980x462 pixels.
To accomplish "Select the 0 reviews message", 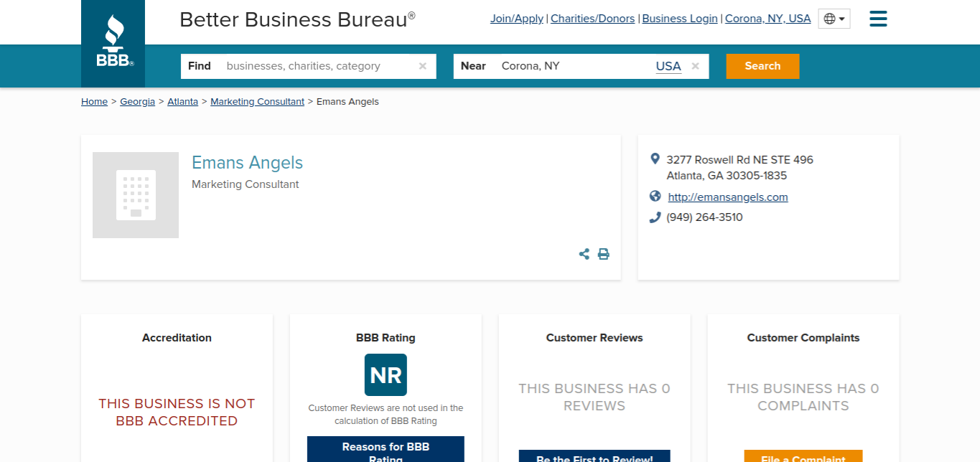I will pos(594,397).
